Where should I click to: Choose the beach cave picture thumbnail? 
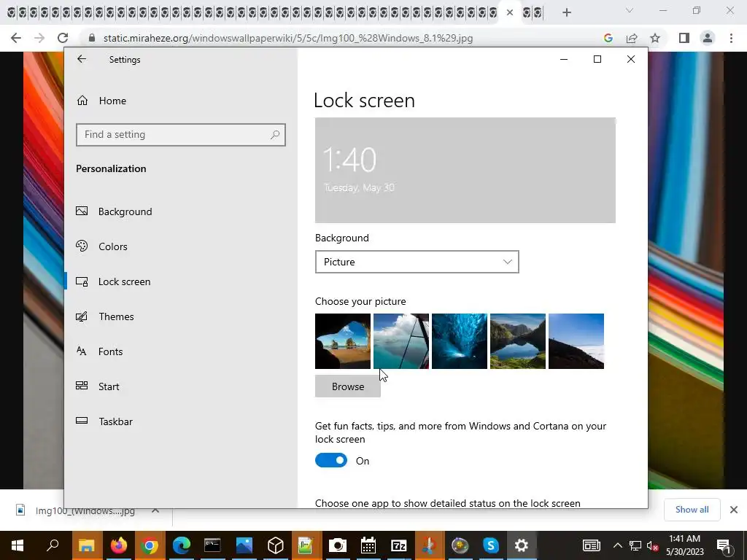[343, 341]
